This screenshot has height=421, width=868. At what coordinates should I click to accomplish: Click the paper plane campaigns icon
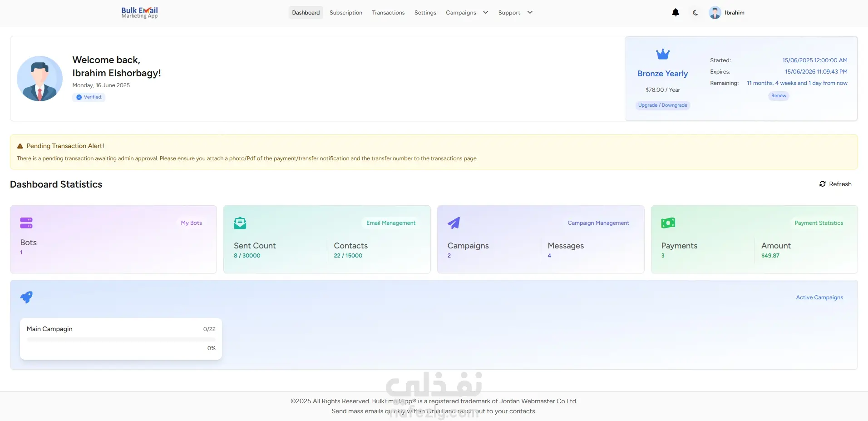pos(454,223)
